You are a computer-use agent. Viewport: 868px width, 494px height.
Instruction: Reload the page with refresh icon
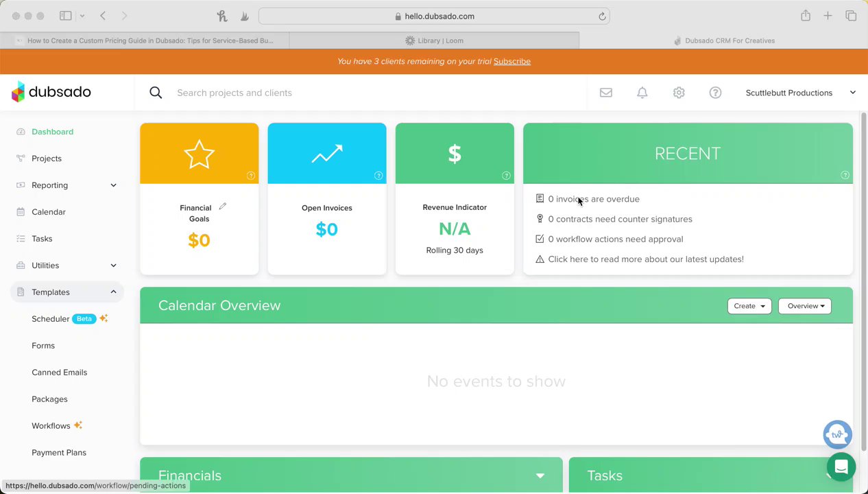pos(602,16)
